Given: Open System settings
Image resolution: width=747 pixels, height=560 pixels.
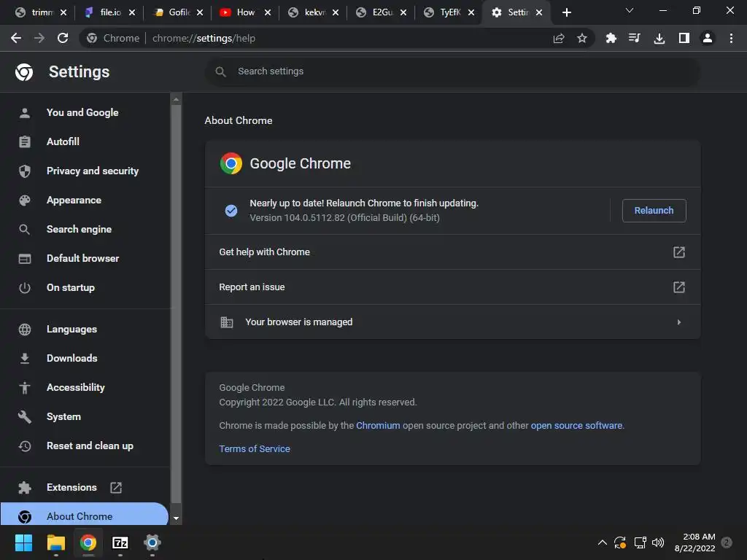Looking at the screenshot, I should (63, 416).
